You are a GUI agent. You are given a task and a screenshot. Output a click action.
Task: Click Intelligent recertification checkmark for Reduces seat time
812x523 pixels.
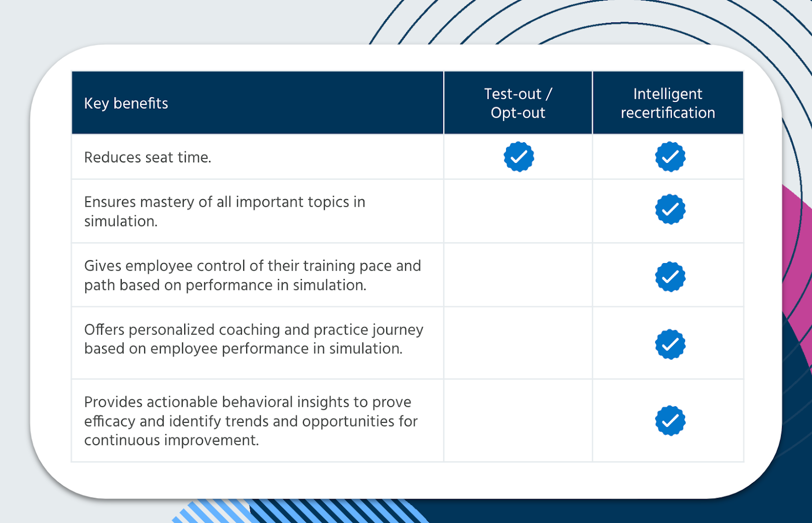click(670, 157)
